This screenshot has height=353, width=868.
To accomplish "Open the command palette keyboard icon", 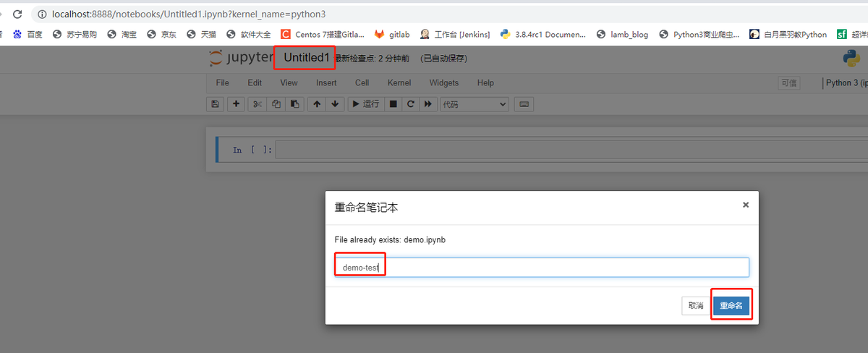I will pos(524,104).
